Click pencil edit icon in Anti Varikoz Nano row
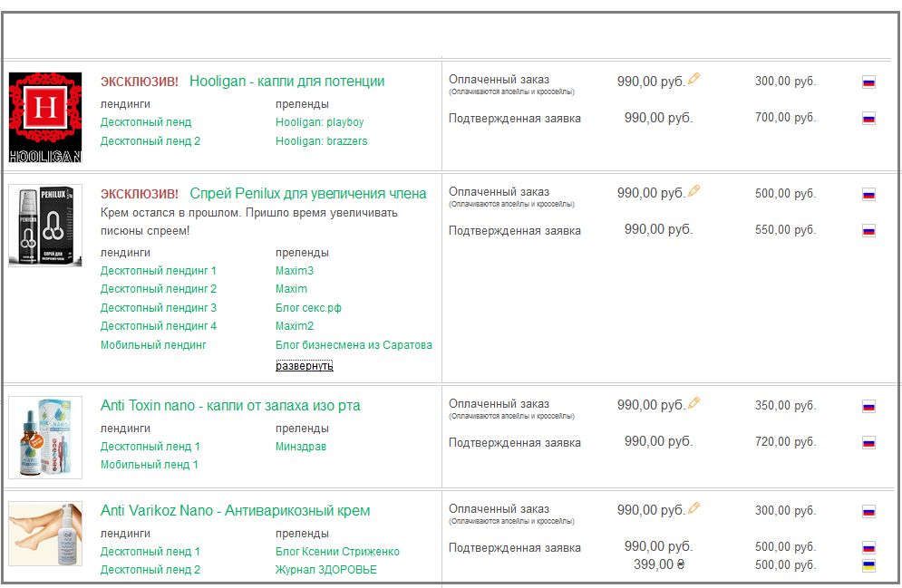 tap(694, 508)
